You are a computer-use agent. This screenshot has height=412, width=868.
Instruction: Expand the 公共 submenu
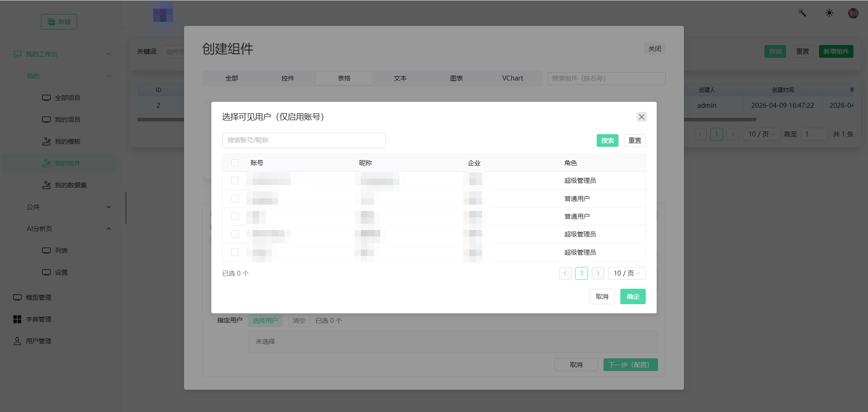pyautogui.click(x=109, y=207)
